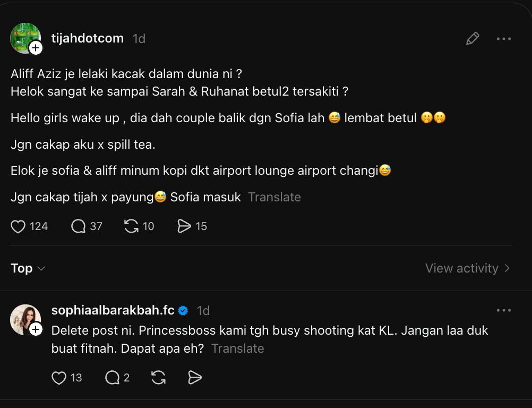The width and height of the screenshot is (532, 408).
Task: Open the three-dot menu on tijahdotcom post
Action: point(503,39)
